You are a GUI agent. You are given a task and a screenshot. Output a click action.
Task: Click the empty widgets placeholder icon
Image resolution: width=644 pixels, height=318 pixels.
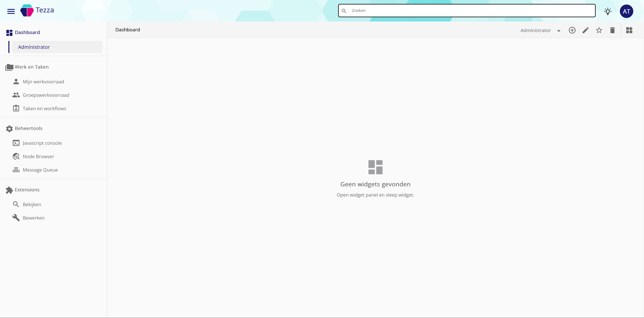pos(375,167)
